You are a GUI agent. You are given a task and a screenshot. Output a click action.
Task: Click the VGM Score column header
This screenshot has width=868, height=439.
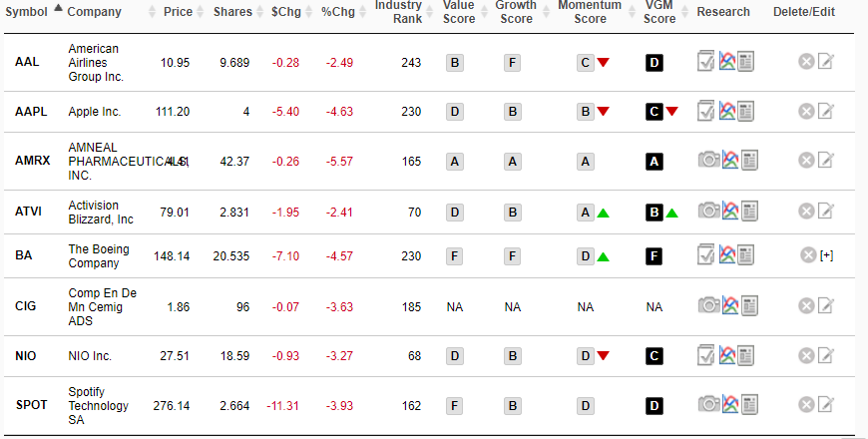click(x=659, y=12)
